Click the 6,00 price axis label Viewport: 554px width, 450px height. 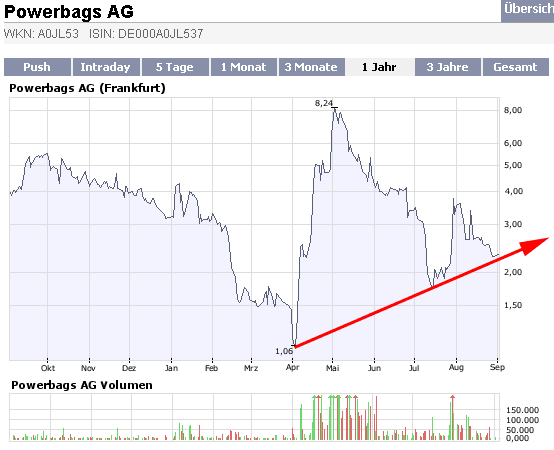coord(513,143)
